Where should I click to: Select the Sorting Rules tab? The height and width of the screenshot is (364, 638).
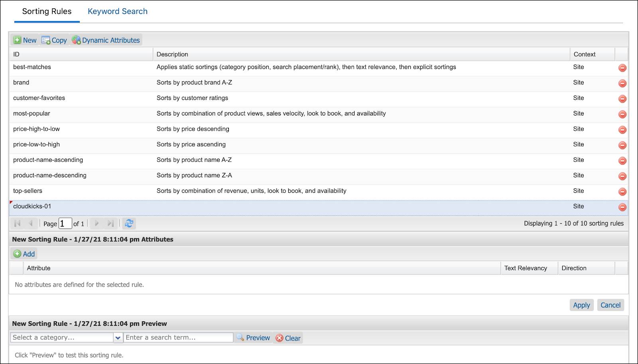click(47, 12)
